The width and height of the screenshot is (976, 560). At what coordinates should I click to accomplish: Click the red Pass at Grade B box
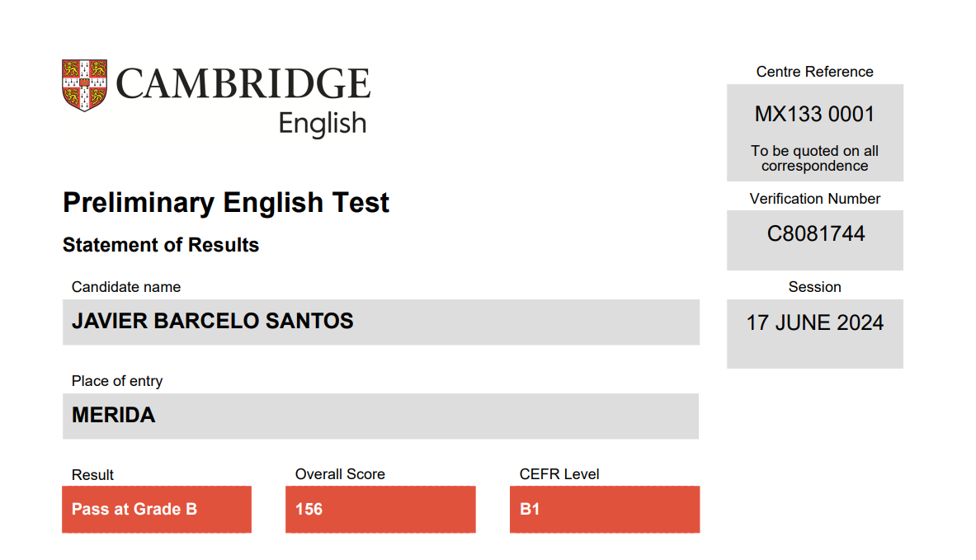157,510
